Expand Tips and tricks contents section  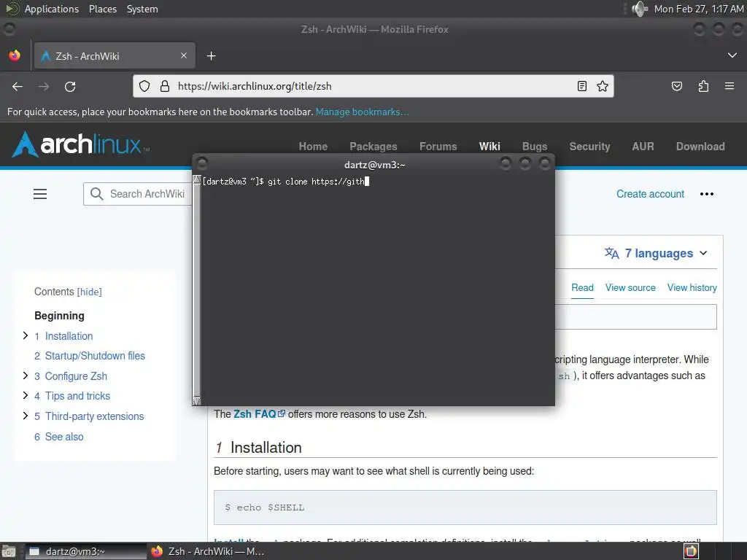tap(26, 396)
